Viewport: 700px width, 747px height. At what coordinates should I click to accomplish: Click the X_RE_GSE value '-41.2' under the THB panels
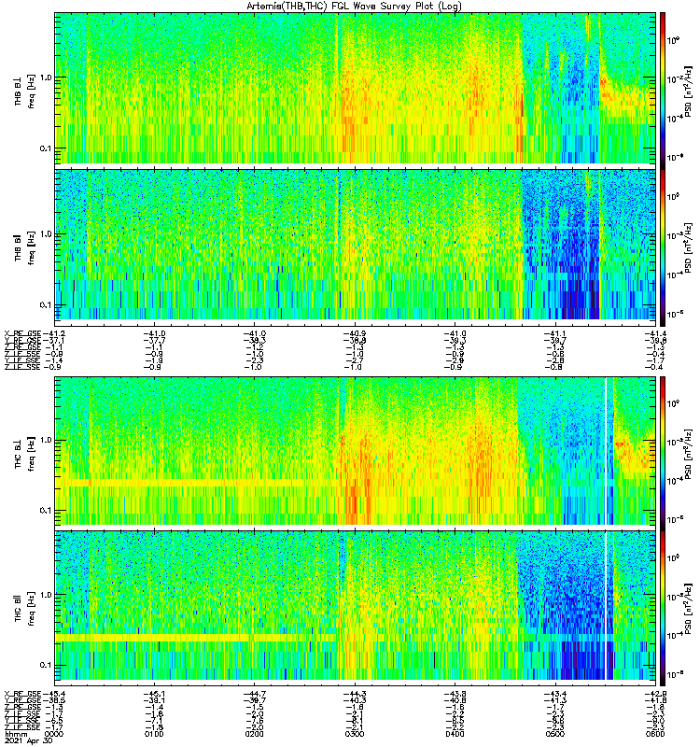53,333
